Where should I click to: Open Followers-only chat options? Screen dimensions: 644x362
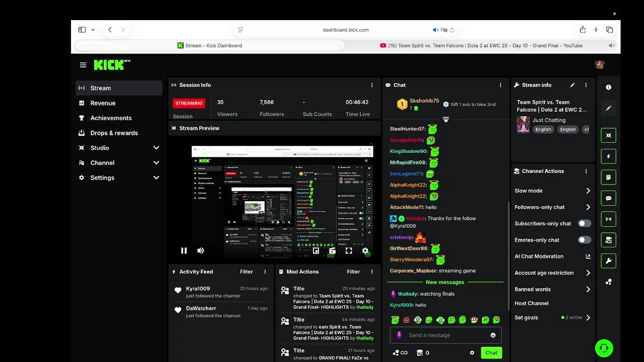552,207
